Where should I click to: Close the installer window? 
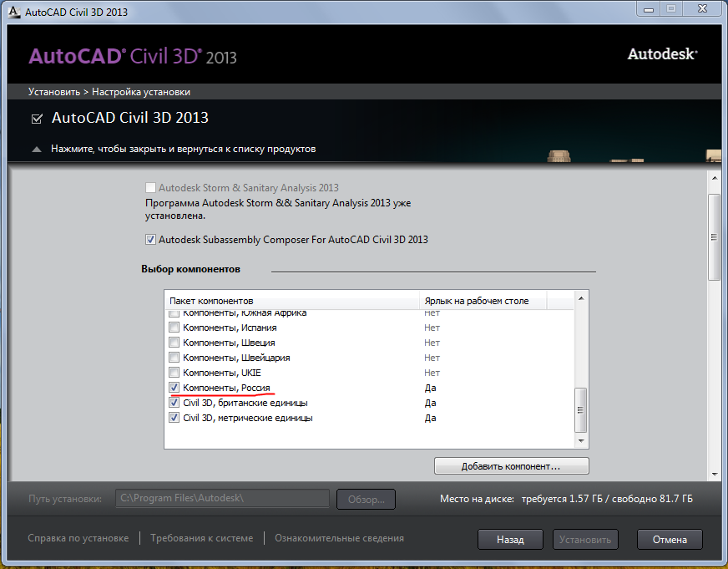tap(702, 9)
